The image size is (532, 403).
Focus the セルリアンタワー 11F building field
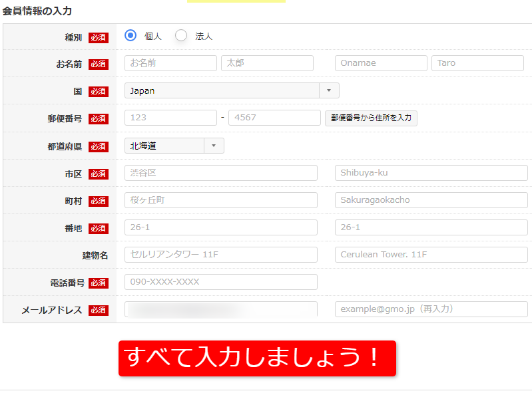220,255
